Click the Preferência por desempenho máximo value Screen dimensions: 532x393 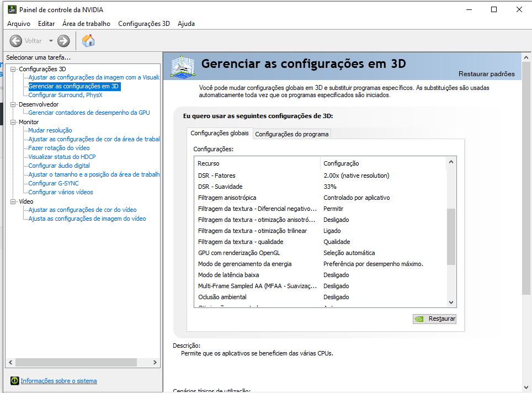coord(373,264)
